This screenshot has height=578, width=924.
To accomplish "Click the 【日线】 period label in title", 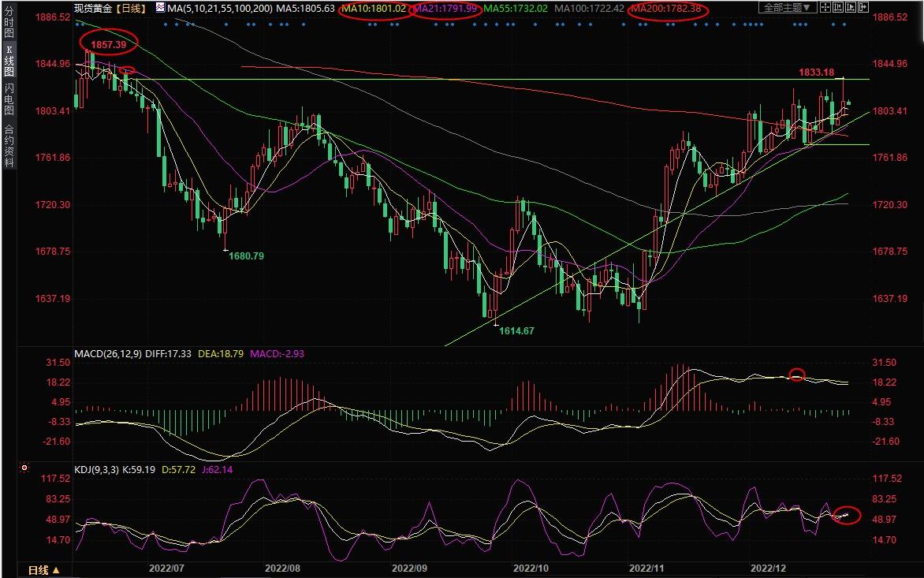I will click(132, 8).
